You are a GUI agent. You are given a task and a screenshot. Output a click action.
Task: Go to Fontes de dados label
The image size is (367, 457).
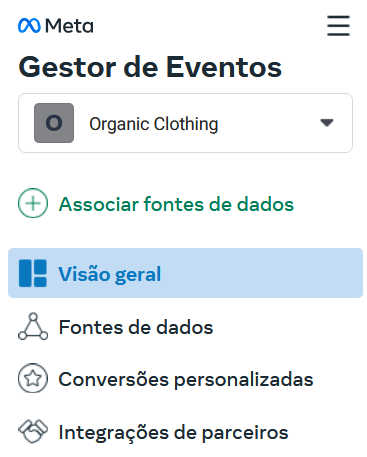click(x=136, y=327)
